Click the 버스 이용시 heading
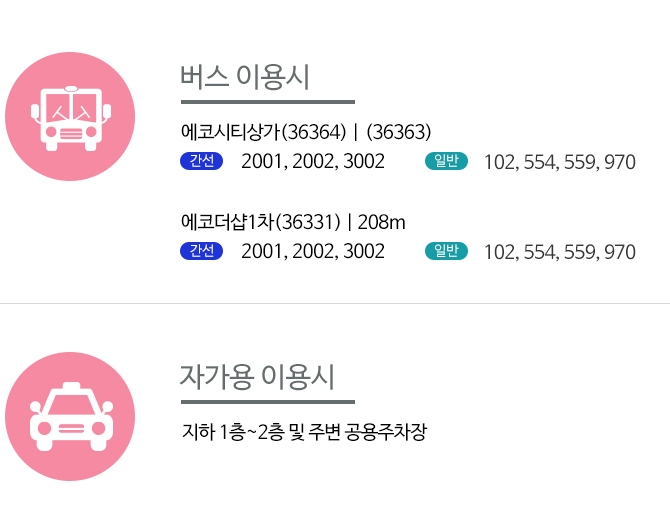670x530 pixels. click(245, 77)
